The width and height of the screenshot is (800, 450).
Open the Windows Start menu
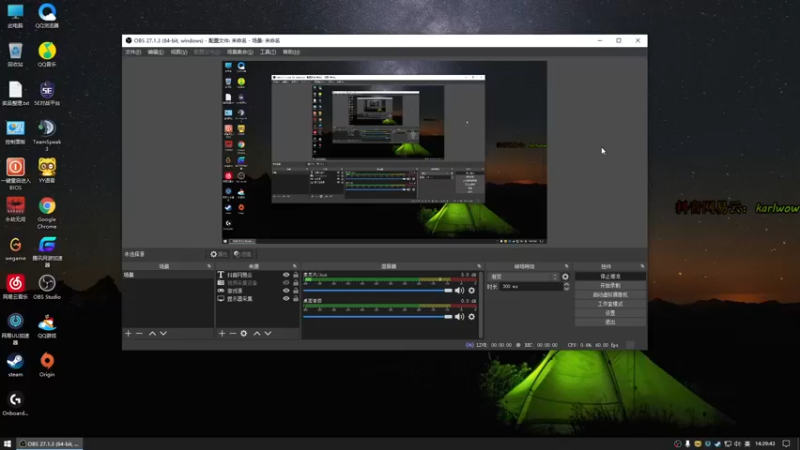7,444
